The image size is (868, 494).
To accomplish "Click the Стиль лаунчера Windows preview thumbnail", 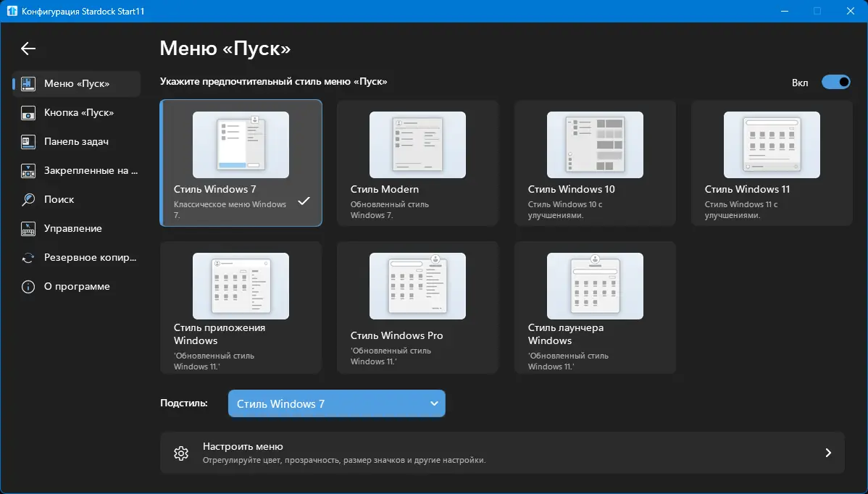I will pyautogui.click(x=594, y=285).
